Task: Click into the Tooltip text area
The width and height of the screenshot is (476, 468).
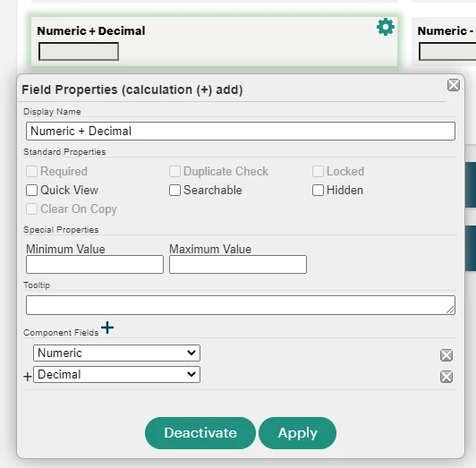Action: pos(241,305)
